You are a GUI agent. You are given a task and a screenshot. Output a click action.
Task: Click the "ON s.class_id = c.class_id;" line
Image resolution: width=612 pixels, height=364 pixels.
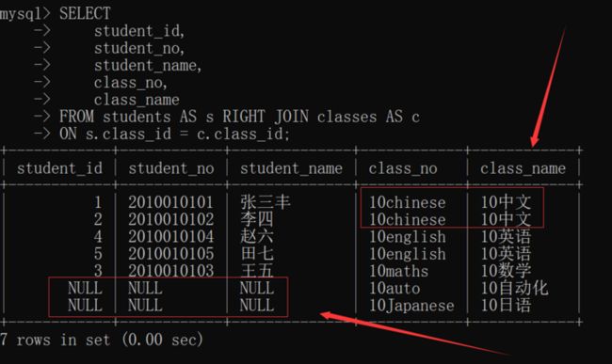175,135
